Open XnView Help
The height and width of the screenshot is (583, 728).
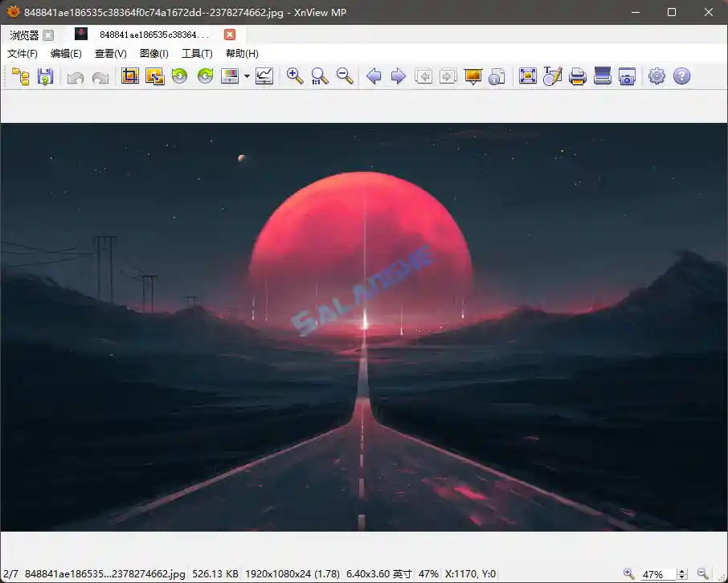682,76
